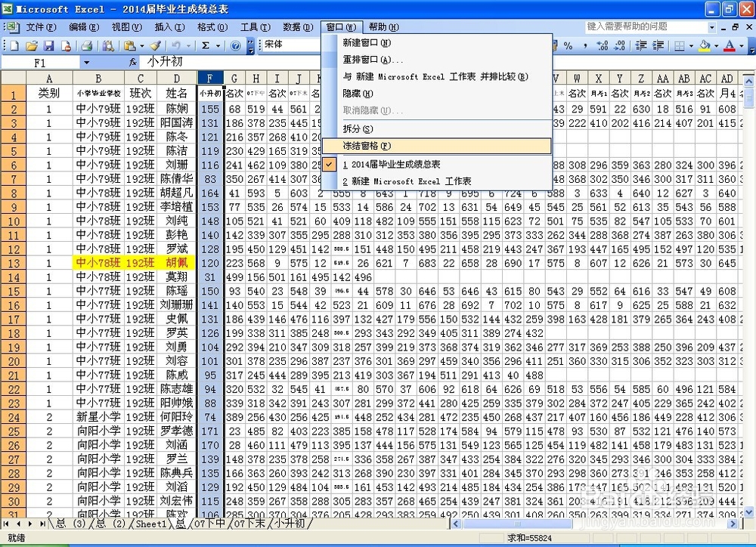
Task: Click the Open file folder icon
Action: 32,45
